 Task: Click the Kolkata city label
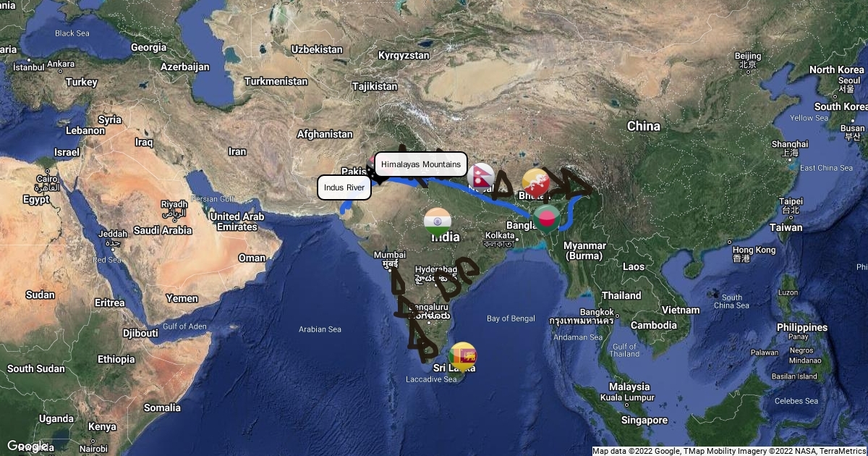500,235
